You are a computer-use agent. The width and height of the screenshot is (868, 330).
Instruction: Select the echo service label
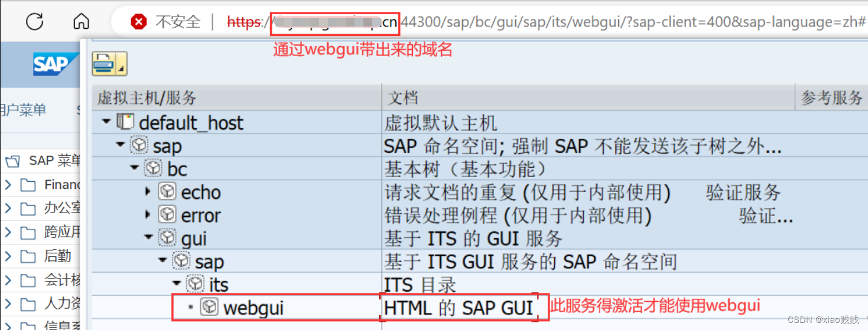click(201, 192)
